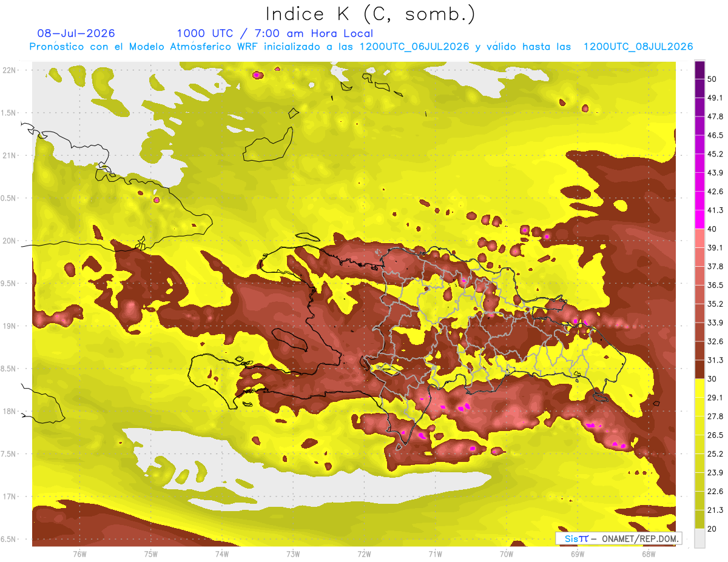Click the '20' colorbar value
The height and width of the screenshot is (562, 728).
tap(713, 528)
